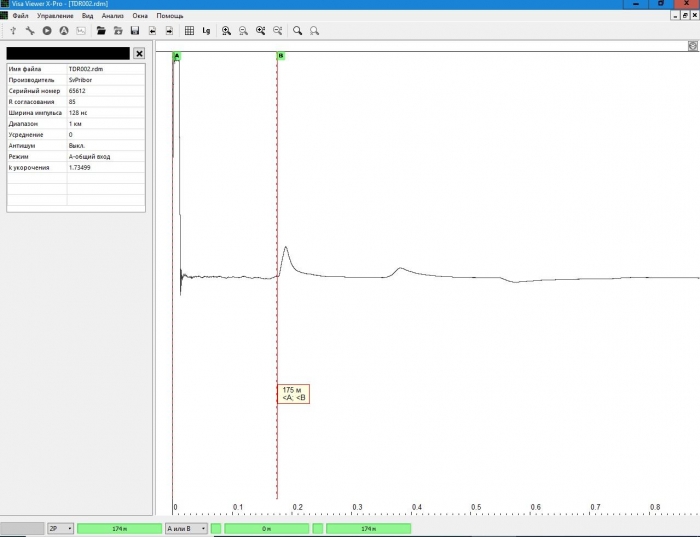Restore the inner document window
The height and width of the screenshot is (537, 700).
click(x=685, y=16)
